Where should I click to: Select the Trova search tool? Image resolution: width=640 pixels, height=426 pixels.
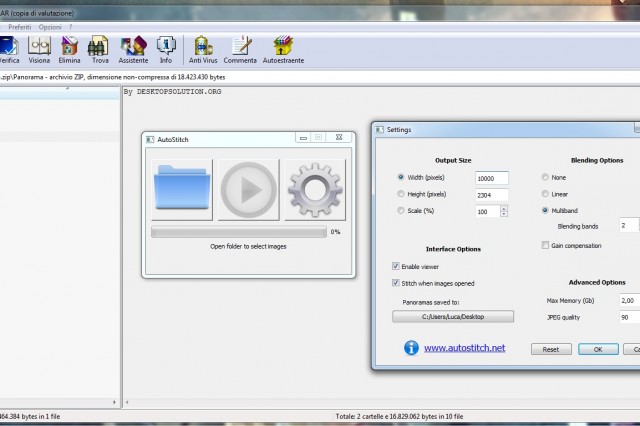[x=99, y=48]
